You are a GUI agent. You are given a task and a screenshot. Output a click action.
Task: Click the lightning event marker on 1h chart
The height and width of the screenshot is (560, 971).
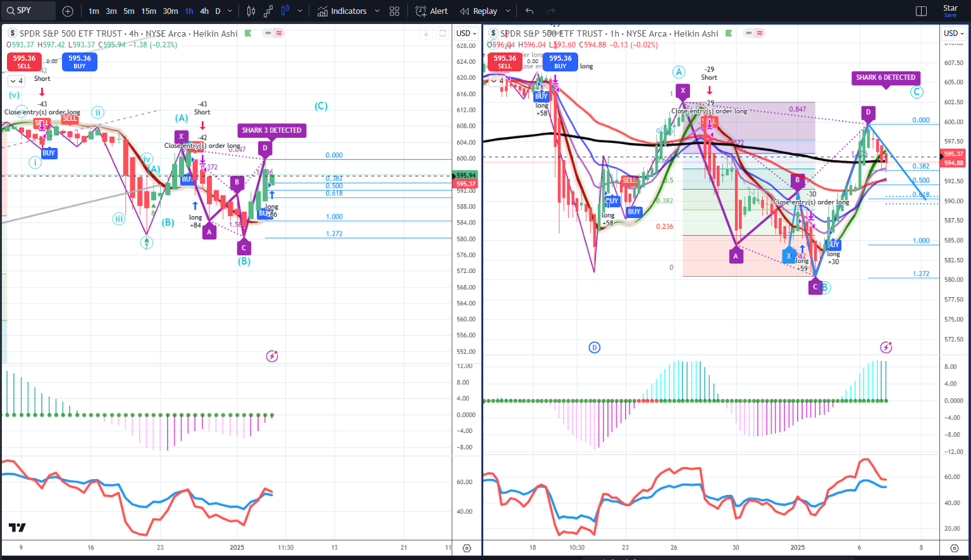(886, 347)
